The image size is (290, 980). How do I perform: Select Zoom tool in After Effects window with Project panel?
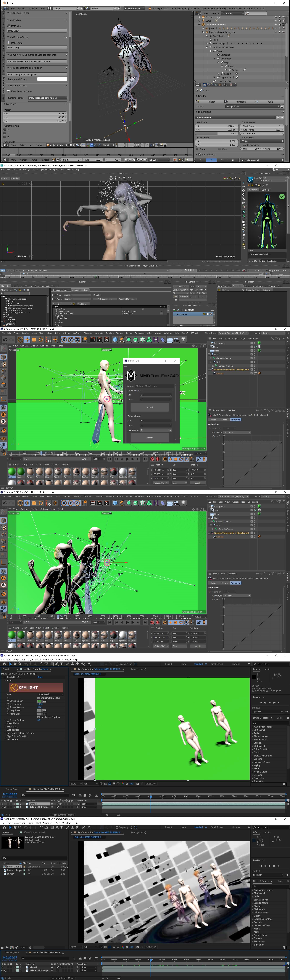point(20,827)
